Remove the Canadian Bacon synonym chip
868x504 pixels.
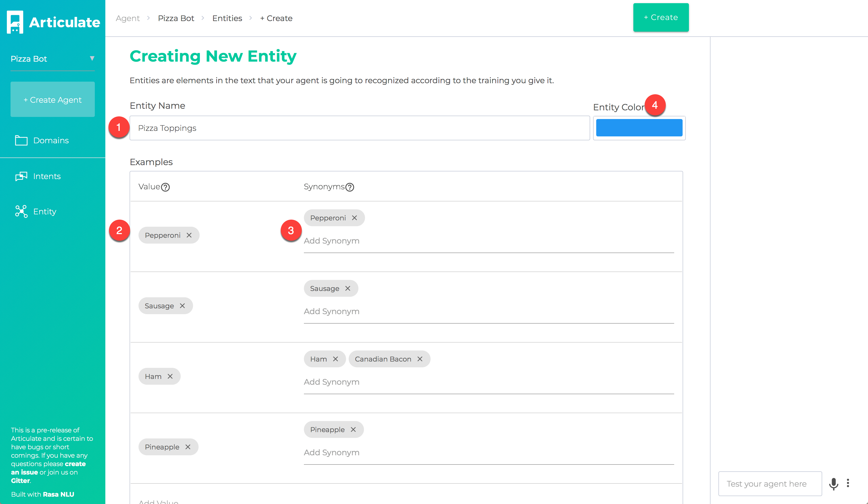point(420,359)
